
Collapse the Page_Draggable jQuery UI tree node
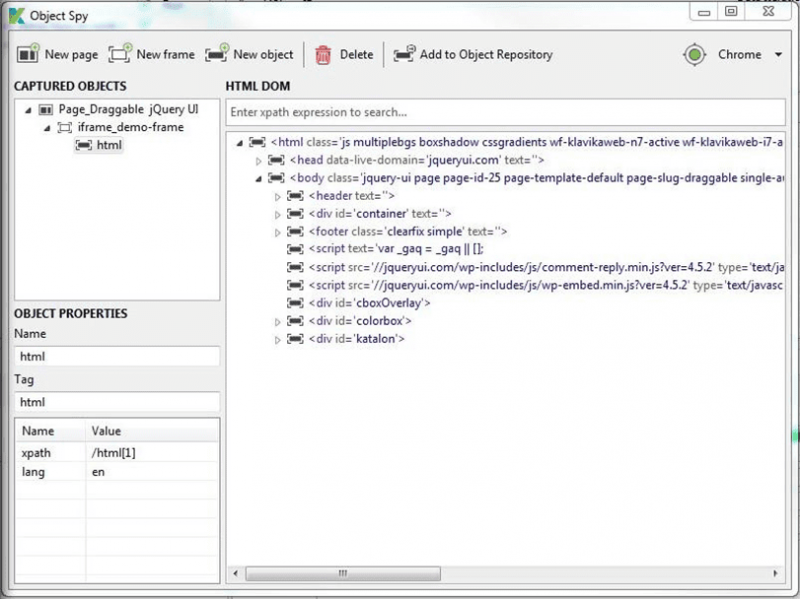point(28,109)
